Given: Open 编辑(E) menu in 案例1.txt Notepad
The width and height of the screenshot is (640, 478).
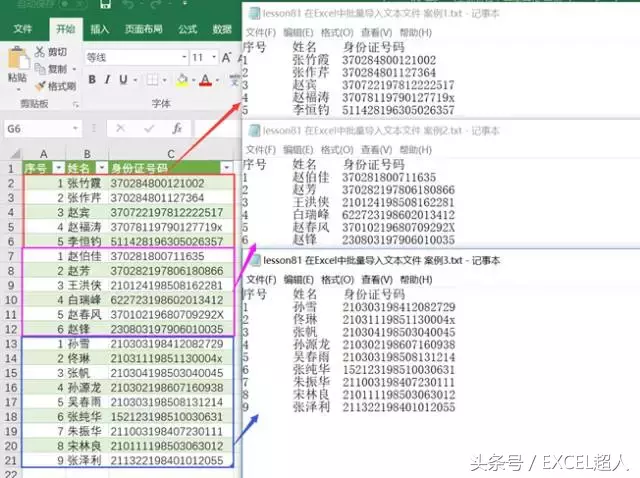Looking at the screenshot, I should point(298,33).
